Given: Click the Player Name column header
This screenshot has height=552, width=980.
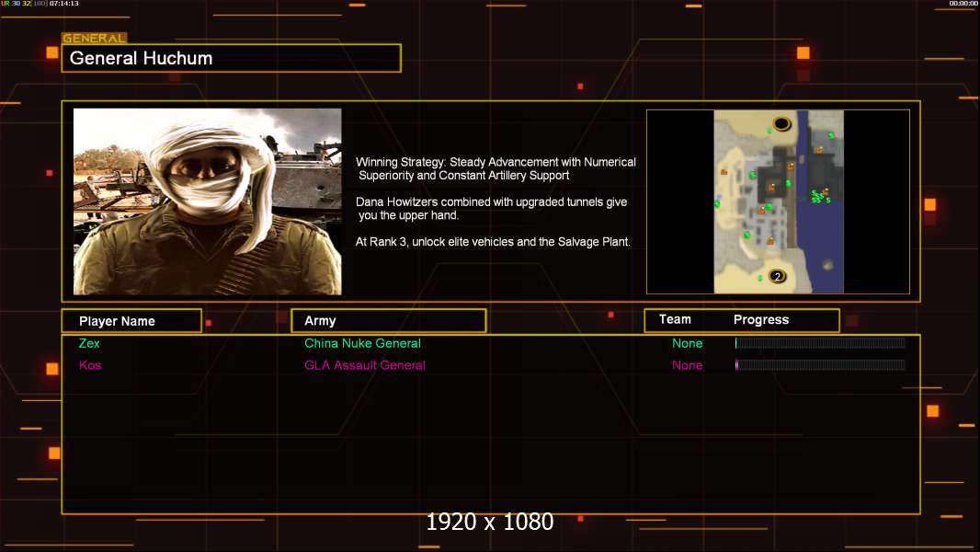Looking at the screenshot, I should [131, 321].
